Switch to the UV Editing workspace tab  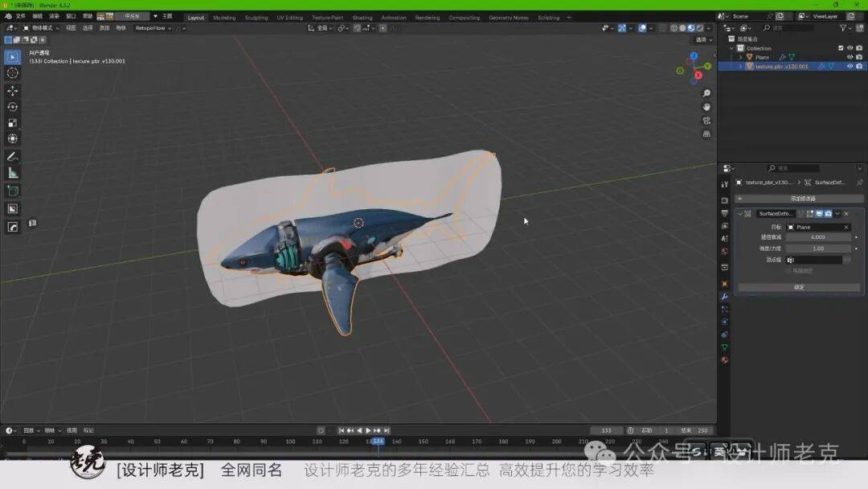point(289,17)
